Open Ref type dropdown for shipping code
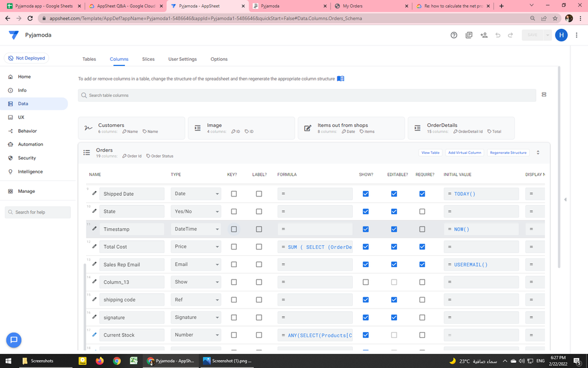The image size is (588, 368). [196, 300]
